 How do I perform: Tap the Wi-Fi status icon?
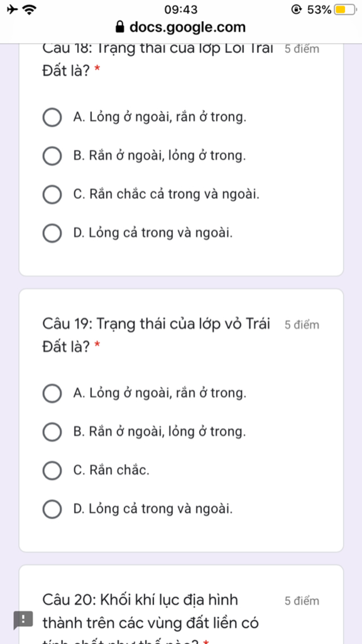[x=29, y=9]
